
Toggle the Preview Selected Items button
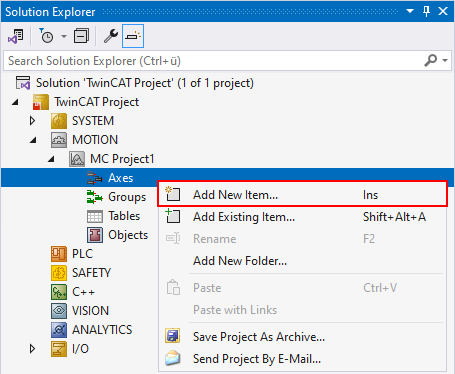point(133,36)
